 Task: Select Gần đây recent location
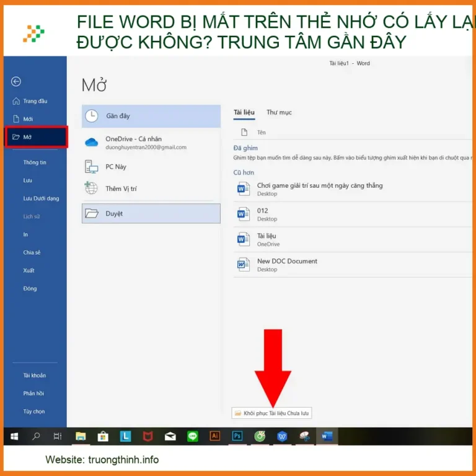coord(151,116)
